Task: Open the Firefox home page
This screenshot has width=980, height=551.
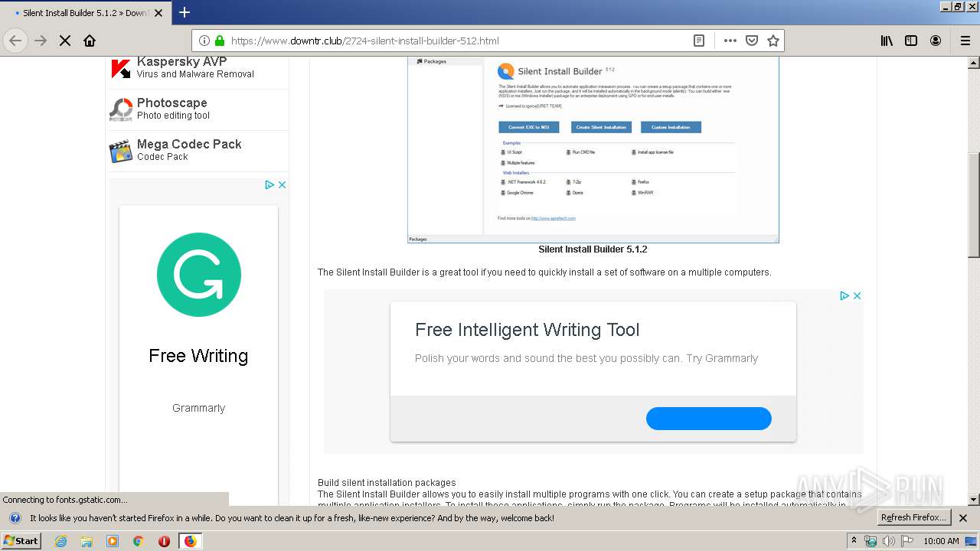Action: (x=90, y=41)
